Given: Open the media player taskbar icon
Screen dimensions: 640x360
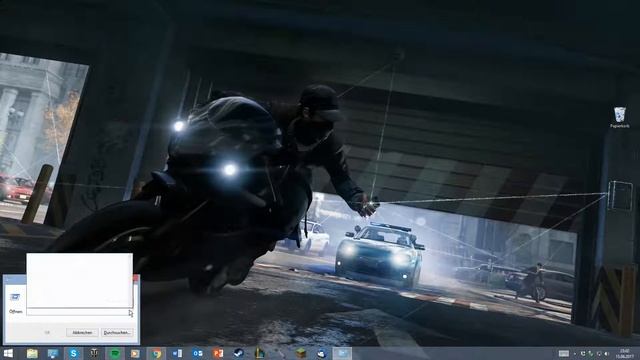Looking at the screenshot, I should 135,353.
